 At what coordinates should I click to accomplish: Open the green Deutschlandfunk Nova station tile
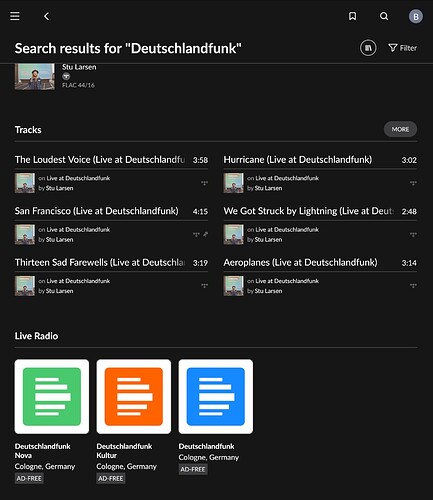pos(52,396)
